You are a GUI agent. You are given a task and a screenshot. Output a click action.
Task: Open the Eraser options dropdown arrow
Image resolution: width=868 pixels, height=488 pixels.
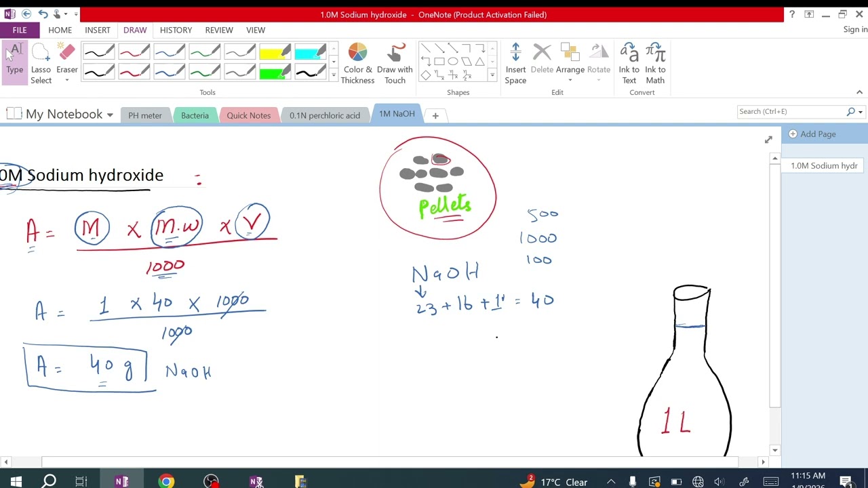66,81
